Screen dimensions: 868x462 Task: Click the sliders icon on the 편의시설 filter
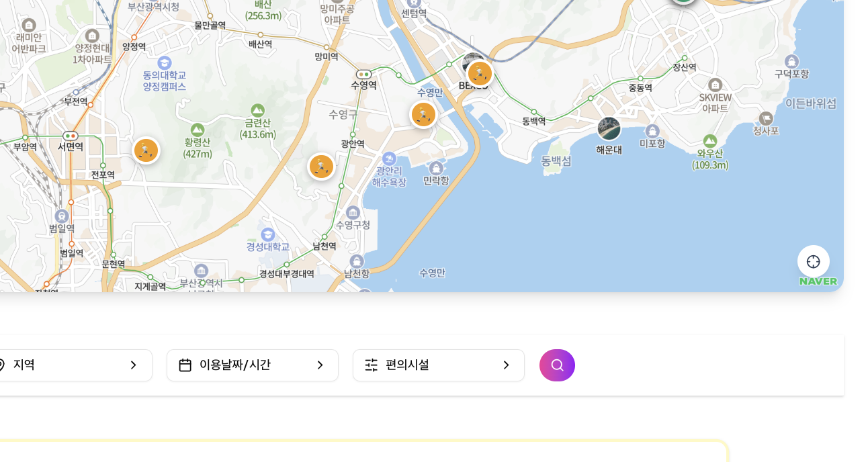[x=372, y=365]
